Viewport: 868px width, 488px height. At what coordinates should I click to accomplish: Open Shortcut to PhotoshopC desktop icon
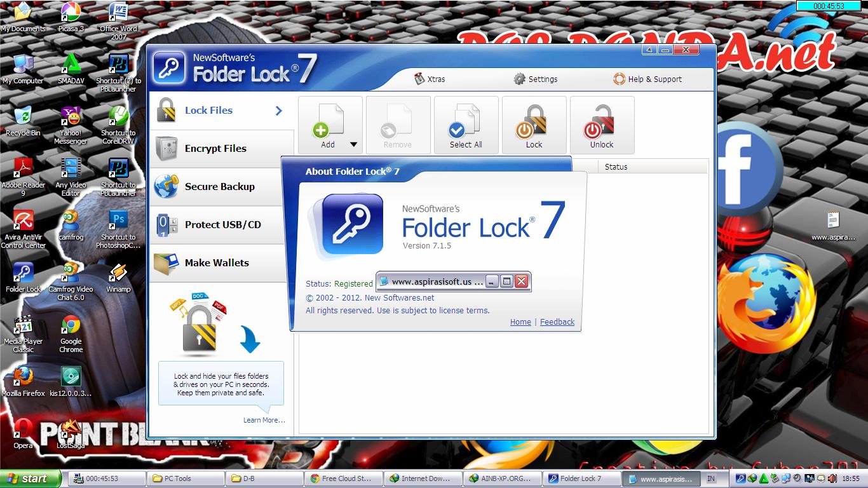click(x=118, y=229)
